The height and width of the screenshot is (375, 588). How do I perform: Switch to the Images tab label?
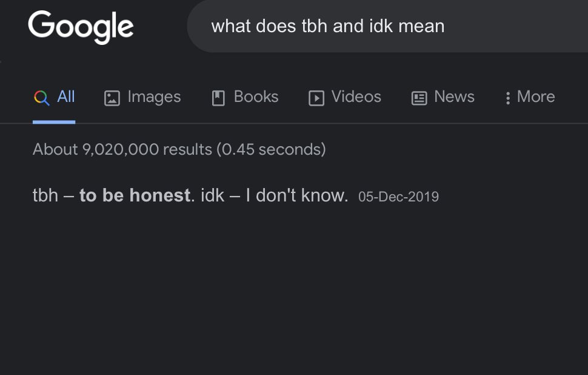click(x=154, y=97)
